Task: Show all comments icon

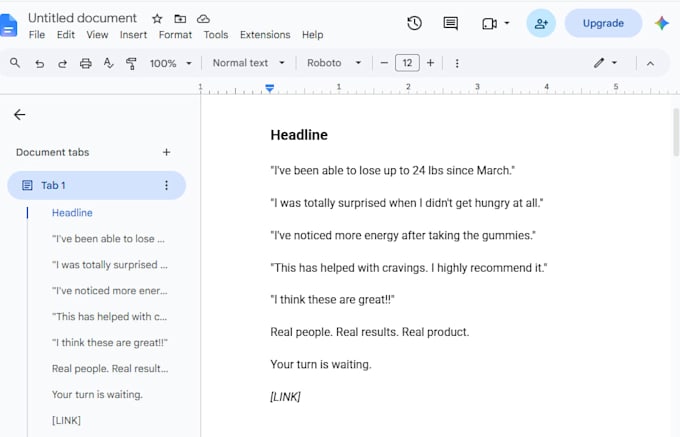Action: pos(451,23)
